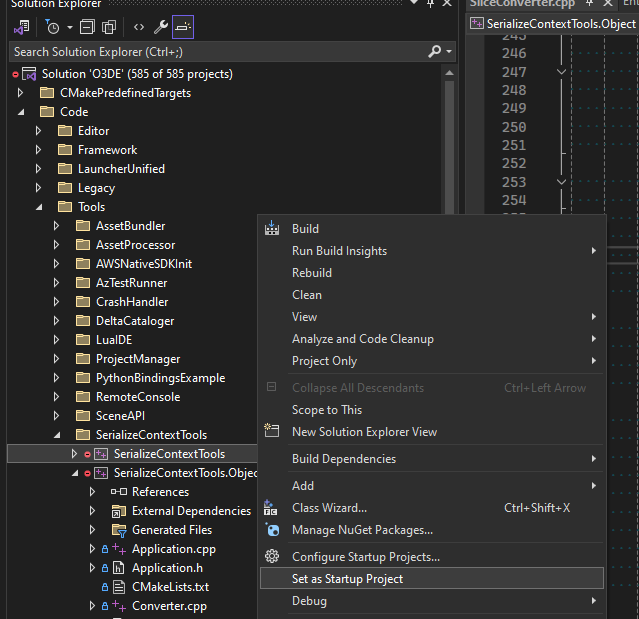Select External Dependencies node icon
The height and width of the screenshot is (619, 639).
pyautogui.click(x=119, y=511)
